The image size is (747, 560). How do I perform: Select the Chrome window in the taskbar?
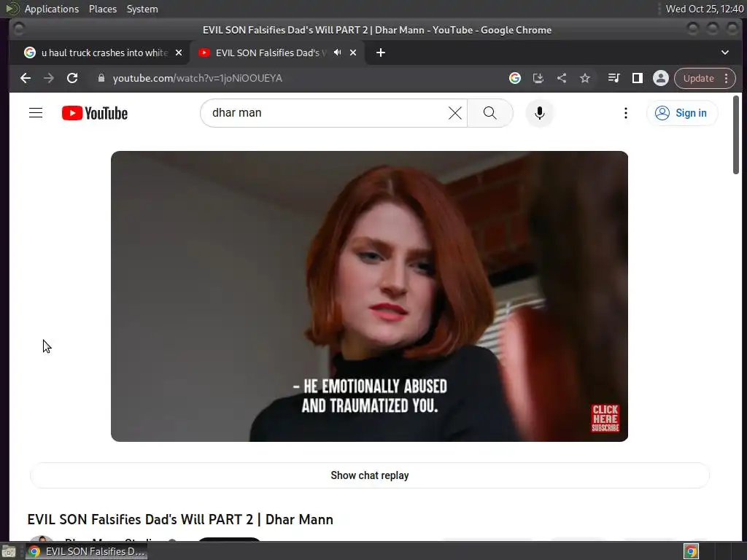tap(87, 551)
